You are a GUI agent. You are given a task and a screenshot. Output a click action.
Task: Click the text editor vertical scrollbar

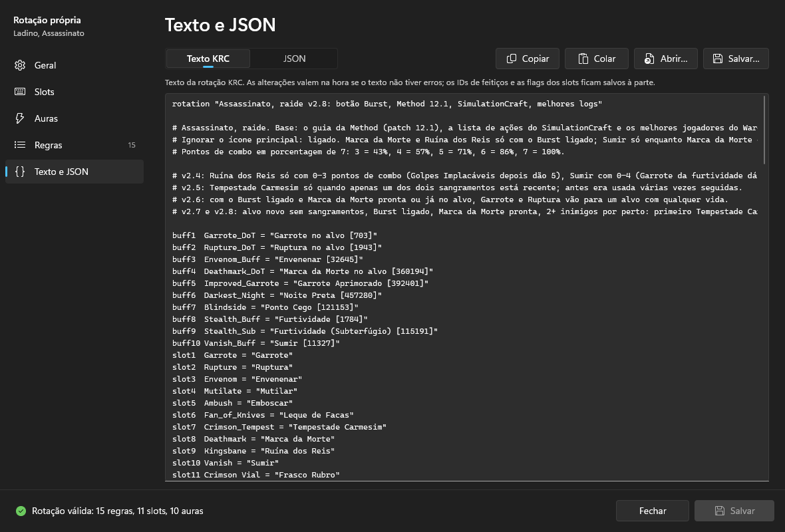point(764,130)
